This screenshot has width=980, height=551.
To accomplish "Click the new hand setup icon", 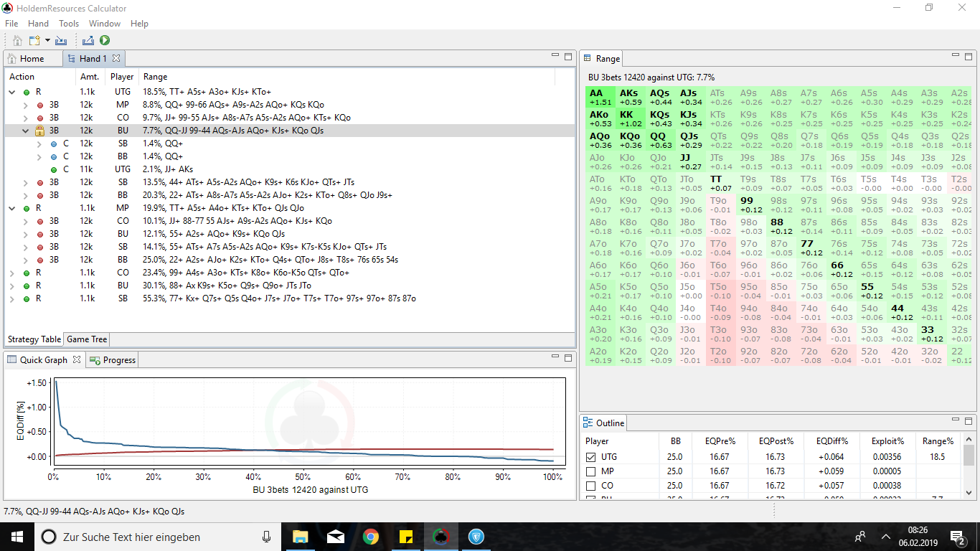I will click(x=34, y=41).
